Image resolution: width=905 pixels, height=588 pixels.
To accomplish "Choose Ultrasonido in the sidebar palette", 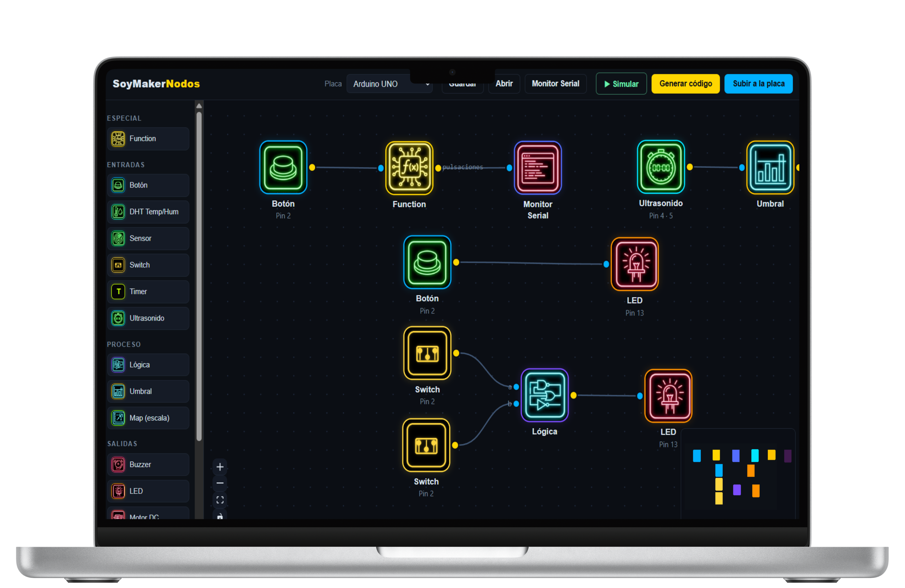I will (x=148, y=318).
